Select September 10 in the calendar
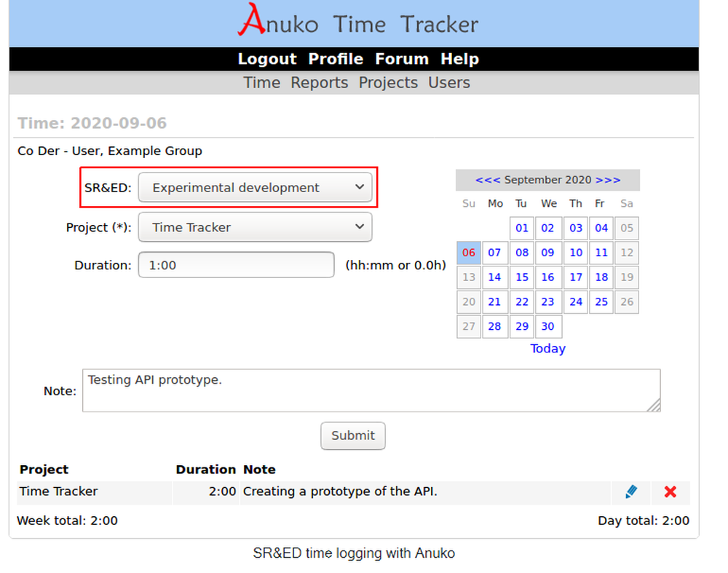Viewport: 728px width, 573px height. (576, 253)
